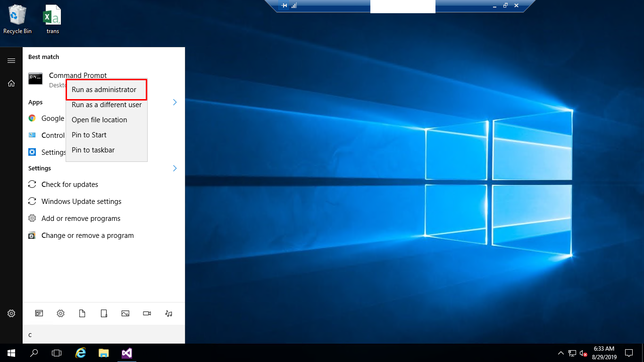The width and height of the screenshot is (644, 362).
Task: Open the Settings app result icon
Action: (32, 152)
